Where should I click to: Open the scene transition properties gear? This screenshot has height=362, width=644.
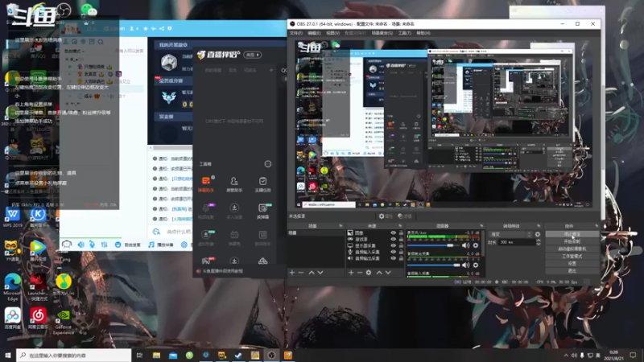point(538,234)
